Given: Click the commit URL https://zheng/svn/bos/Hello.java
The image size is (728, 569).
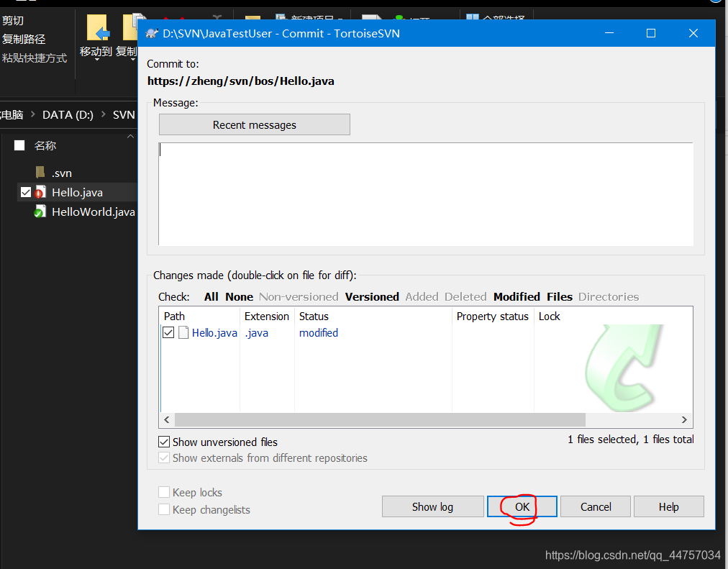Looking at the screenshot, I should [x=240, y=81].
